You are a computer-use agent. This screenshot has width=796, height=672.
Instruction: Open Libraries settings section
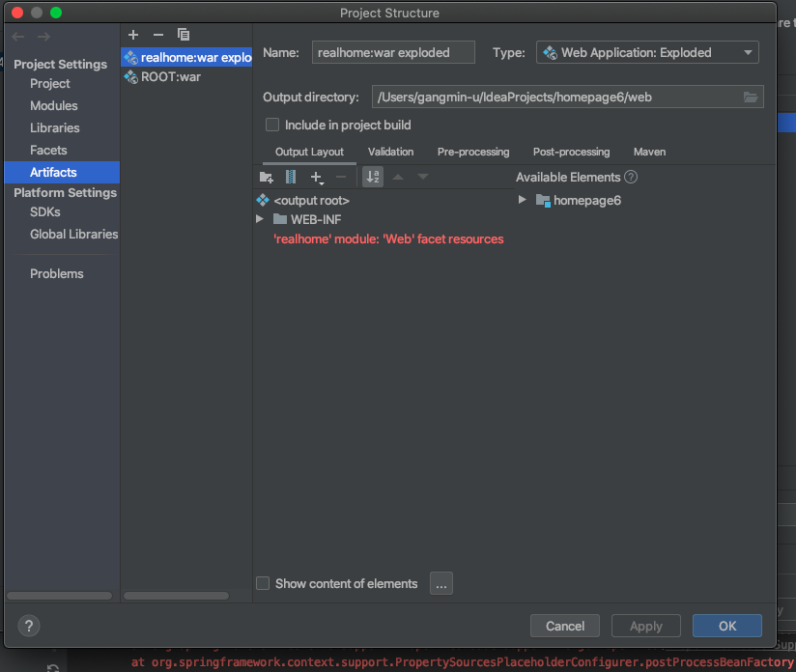coord(55,127)
